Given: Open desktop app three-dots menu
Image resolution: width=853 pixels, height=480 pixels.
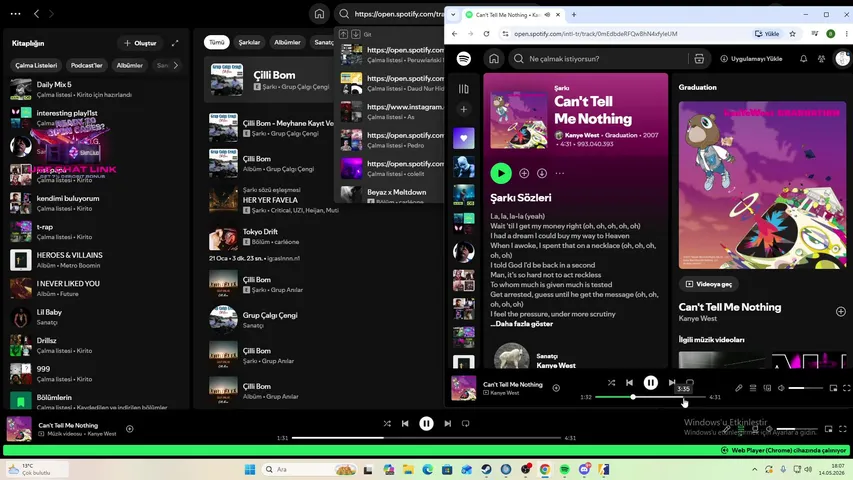Looking at the screenshot, I should point(15,14).
